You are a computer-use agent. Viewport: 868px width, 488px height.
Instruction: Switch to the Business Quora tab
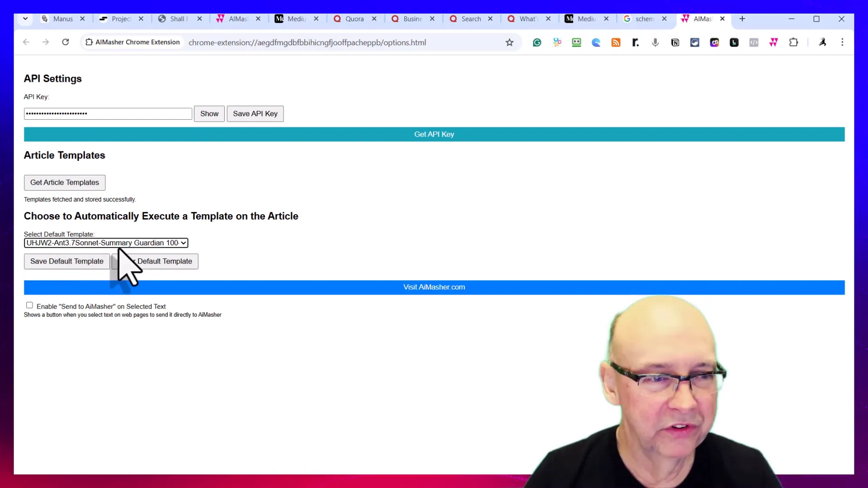(x=412, y=19)
